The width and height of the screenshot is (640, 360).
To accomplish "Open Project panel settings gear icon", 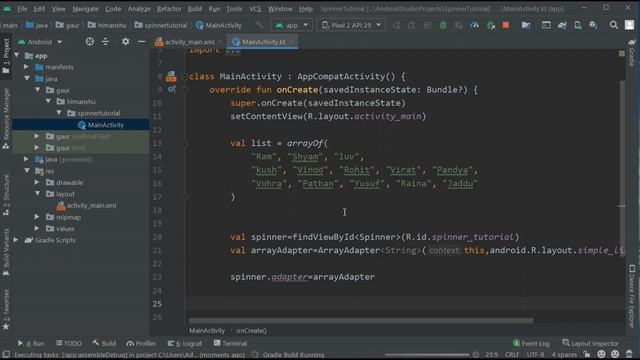I will click(x=125, y=41).
